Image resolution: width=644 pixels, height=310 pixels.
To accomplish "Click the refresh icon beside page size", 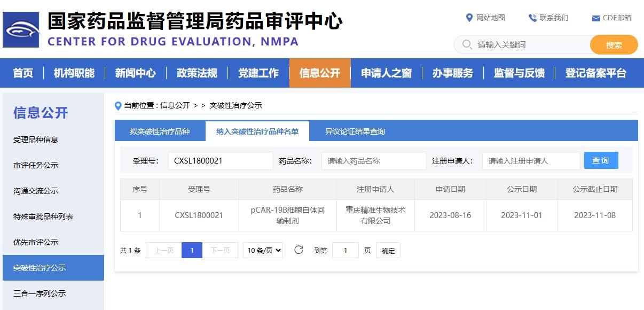I will 299,250.
